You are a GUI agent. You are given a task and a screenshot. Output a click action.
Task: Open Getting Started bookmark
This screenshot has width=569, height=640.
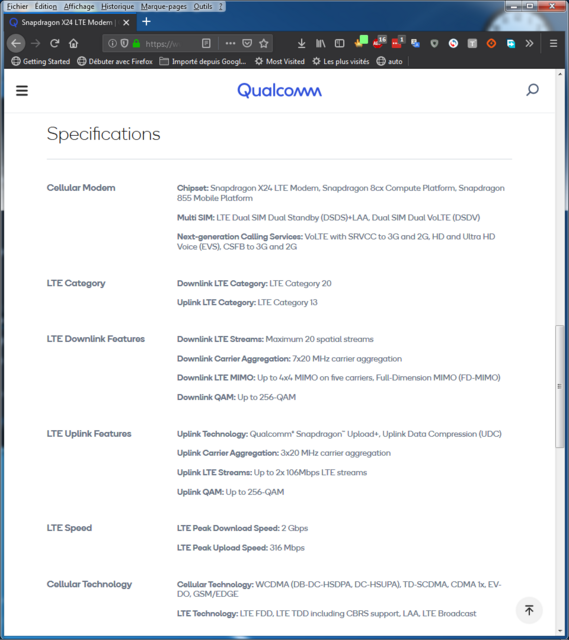point(40,61)
